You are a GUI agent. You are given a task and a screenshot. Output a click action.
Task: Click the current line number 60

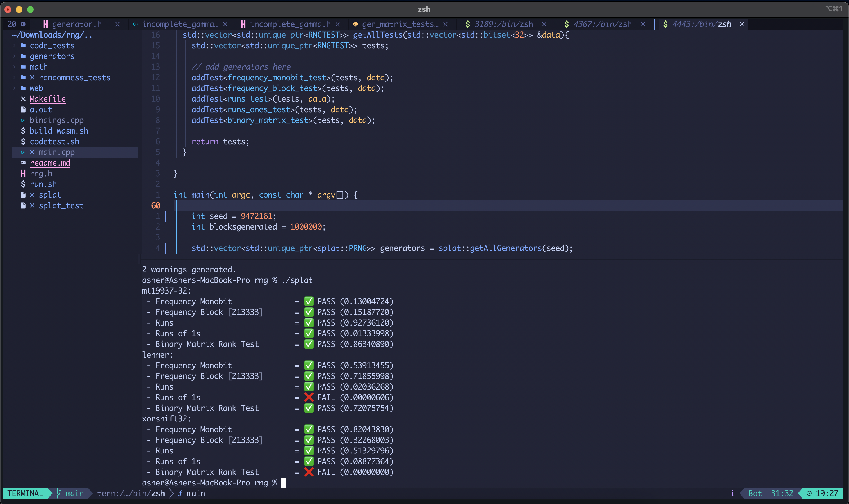click(x=156, y=205)
